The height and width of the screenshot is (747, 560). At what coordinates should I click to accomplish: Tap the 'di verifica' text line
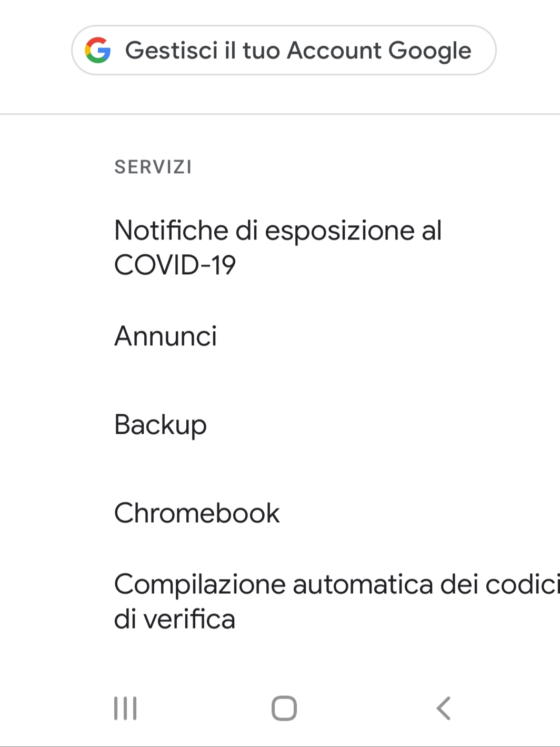175,619
